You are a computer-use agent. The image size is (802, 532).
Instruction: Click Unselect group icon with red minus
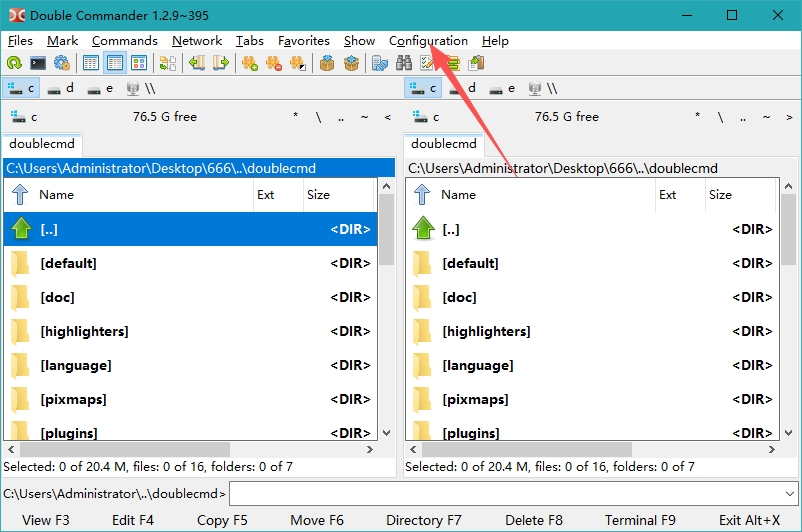pos(274,63)
